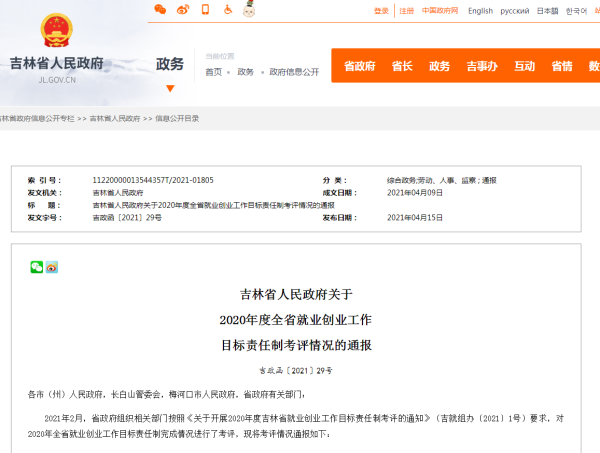Open the accessibility wheelchair icon
The width and height of the screenshot is (600, 453).
tap(227, 10)
